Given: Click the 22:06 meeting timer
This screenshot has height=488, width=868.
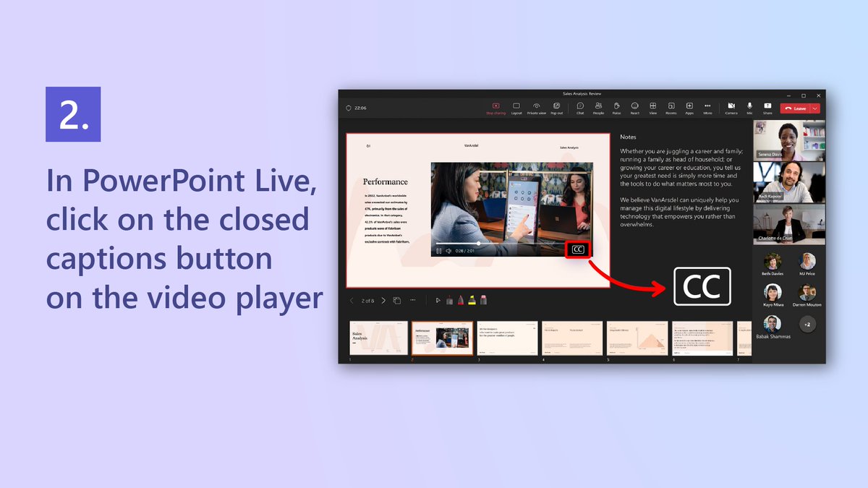Looking at the screenshot, I should [x=360, y=108].
